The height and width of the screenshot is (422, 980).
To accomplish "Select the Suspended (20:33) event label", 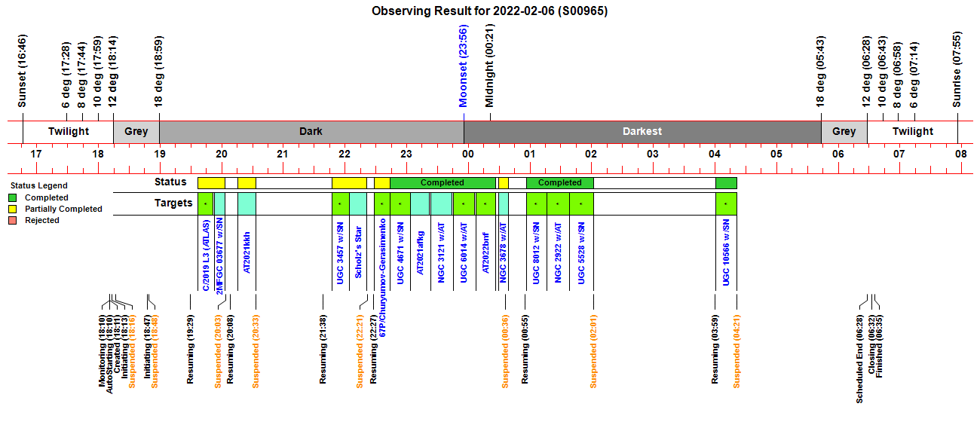I will pyautogui.click(x=256, y=351).
